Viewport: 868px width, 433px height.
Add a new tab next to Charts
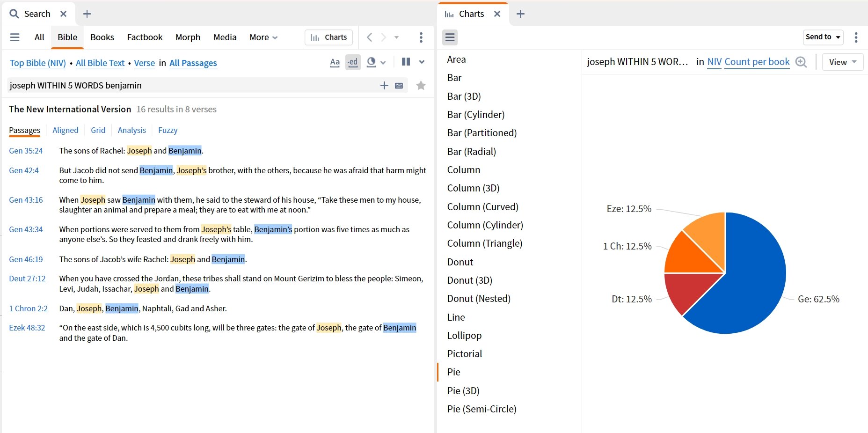click(520, 14)
